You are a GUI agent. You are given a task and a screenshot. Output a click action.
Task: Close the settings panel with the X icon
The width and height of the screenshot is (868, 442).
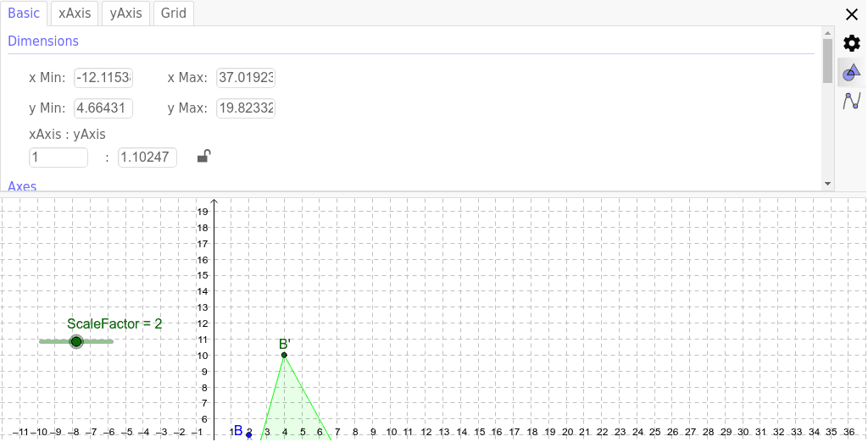pyautogui.click(x=852, y=14)
